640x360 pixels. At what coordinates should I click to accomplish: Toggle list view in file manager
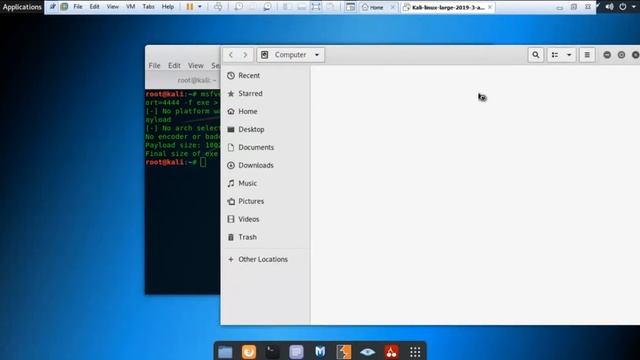[x=555, y=55]
